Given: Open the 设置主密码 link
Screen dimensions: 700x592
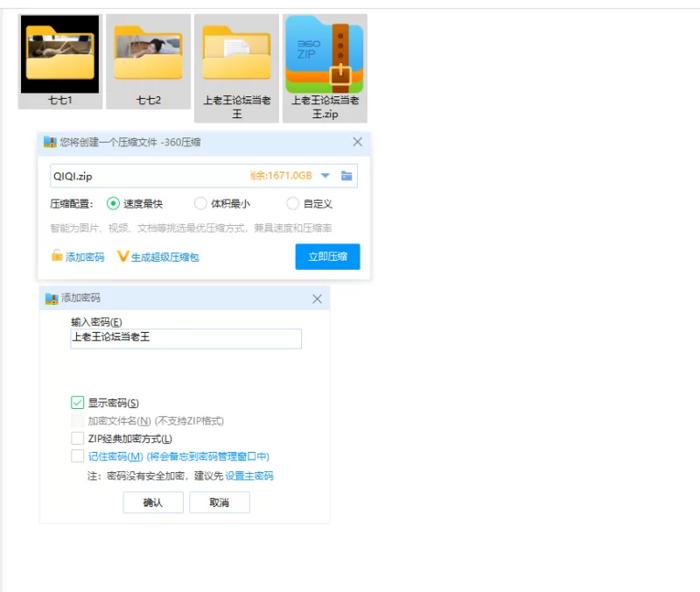Looking at the screenshot, I should tap(249, 476).
